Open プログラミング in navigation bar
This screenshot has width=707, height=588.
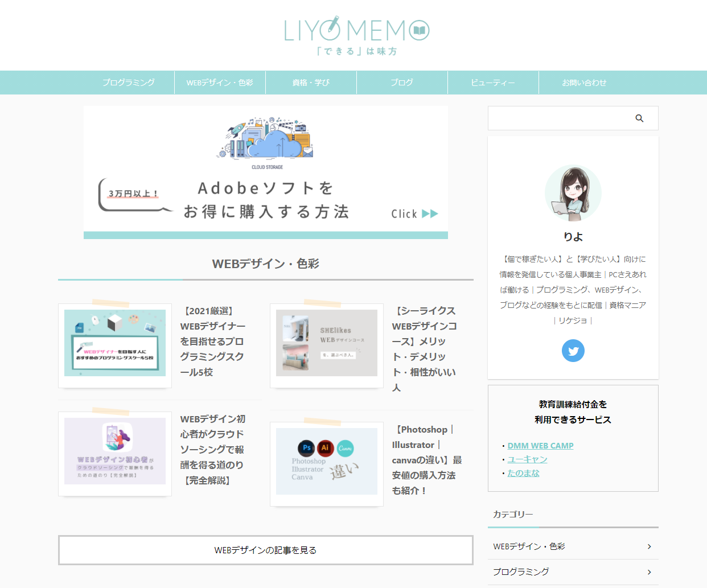click(x=129, y=83)
